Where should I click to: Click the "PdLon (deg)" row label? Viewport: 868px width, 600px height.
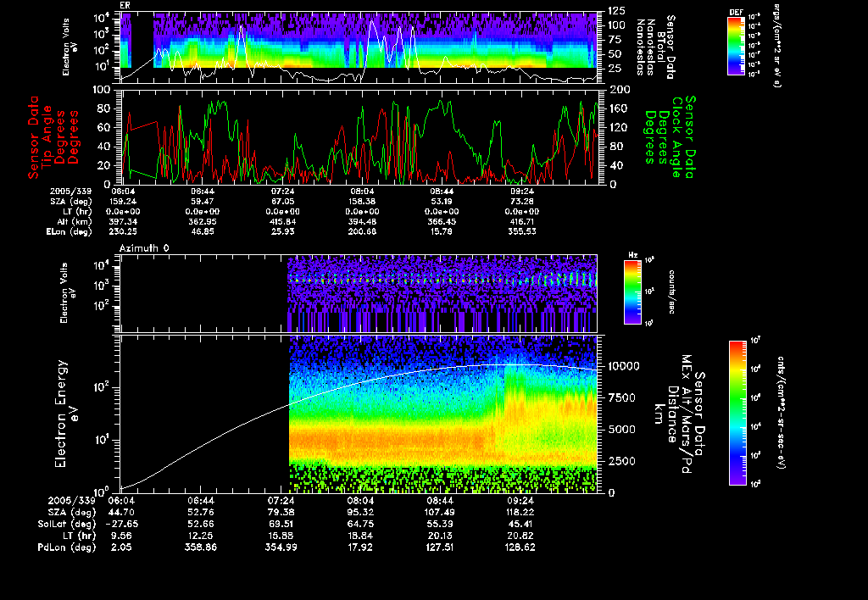tap(67, 547)
